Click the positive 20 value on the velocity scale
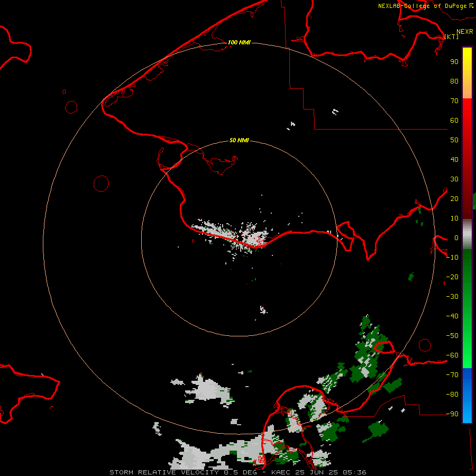The image size is (476, 476). (x=454, y=199)
